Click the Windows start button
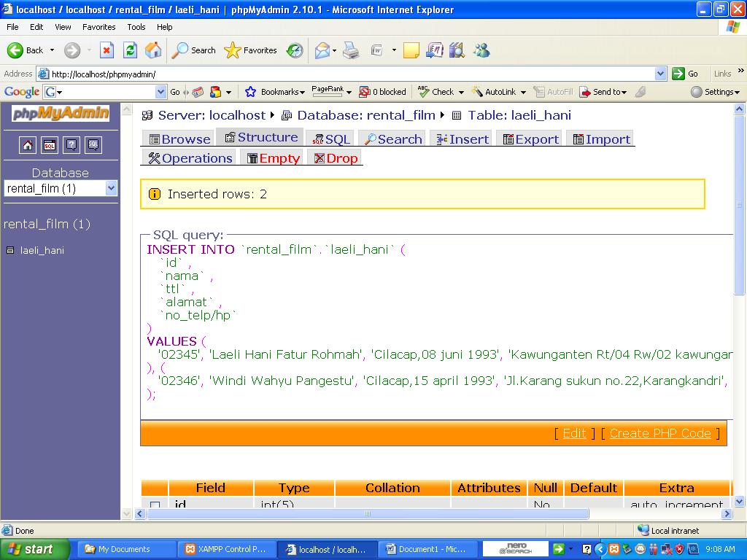Screen dimensions: 747x560 point(35,549)
